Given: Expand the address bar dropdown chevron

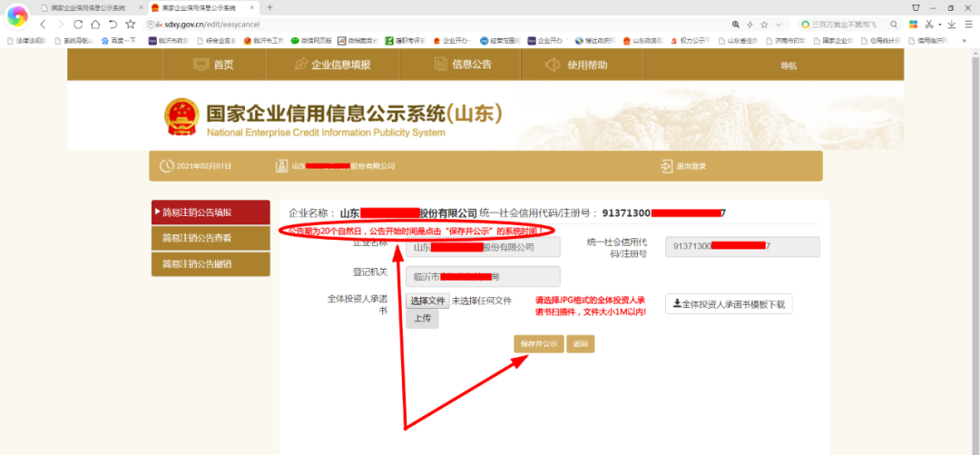Looking at the screenshot, I should (x=779, y=25).
